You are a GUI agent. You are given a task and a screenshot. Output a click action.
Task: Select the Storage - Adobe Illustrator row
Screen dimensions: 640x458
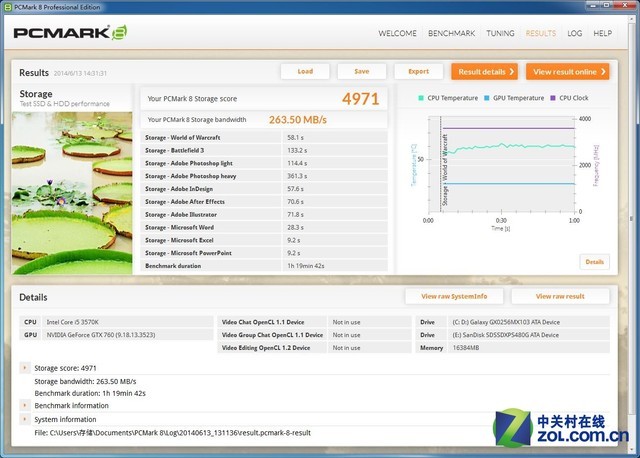click(264, 214)
